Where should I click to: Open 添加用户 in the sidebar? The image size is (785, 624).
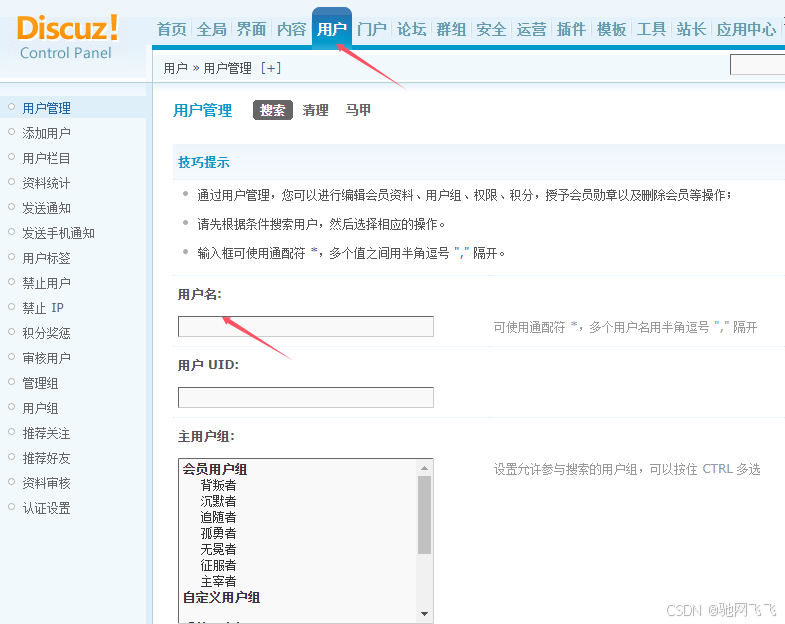(x=47, y=133)
